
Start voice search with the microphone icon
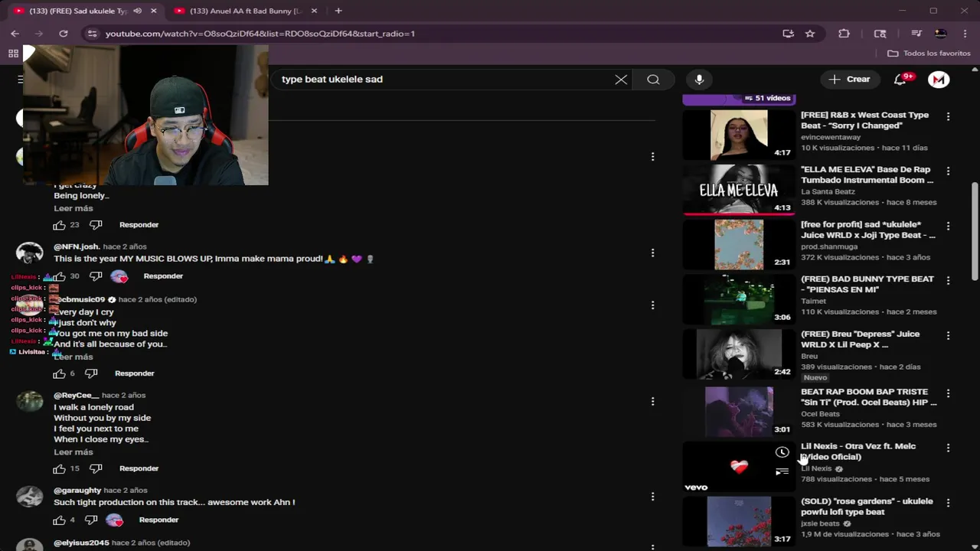tap(699, 80)
